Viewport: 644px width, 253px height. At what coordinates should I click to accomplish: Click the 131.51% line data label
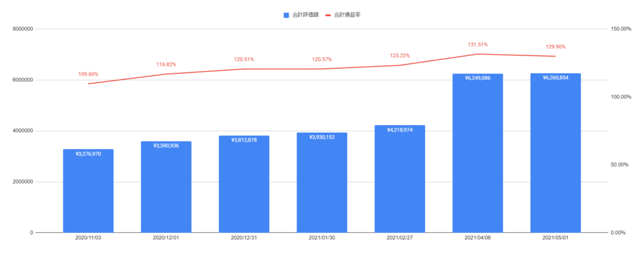pos(478,45)
